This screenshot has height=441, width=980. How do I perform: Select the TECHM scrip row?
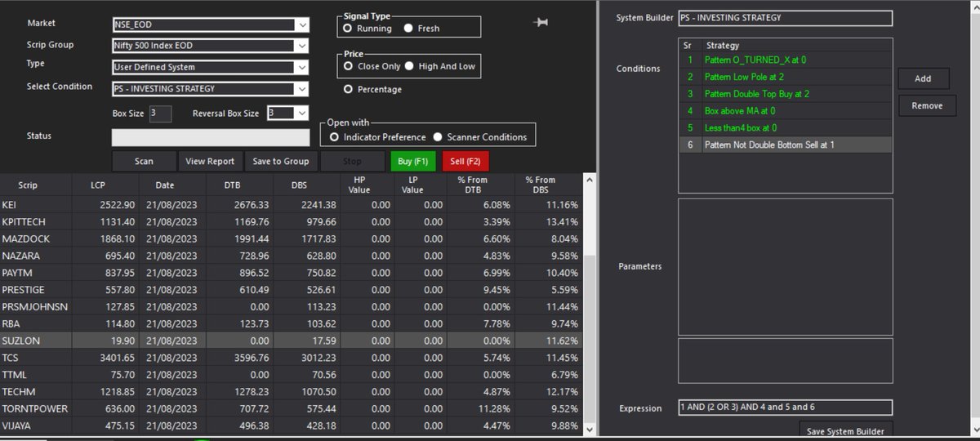coord(291,391)
